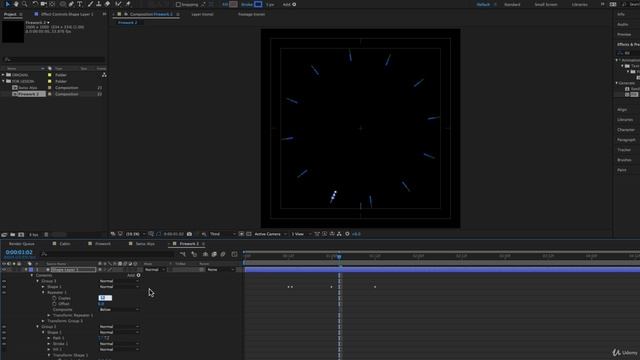Toggle visibility eye of Group 2
This screenshot has width=640, height=360.
pos(4,327)
